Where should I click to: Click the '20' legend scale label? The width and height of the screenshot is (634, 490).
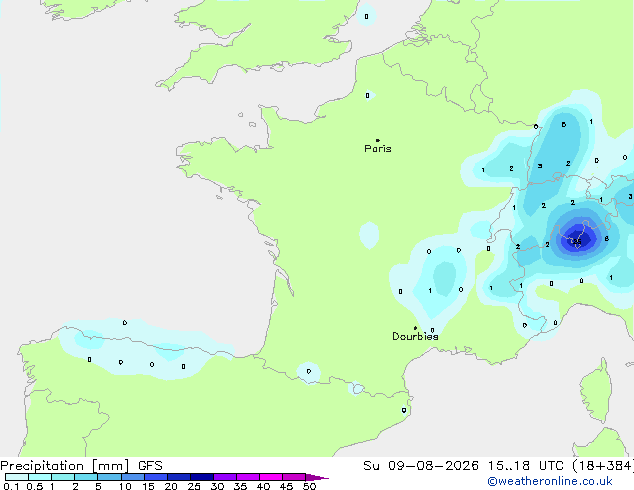coord(171,486)
